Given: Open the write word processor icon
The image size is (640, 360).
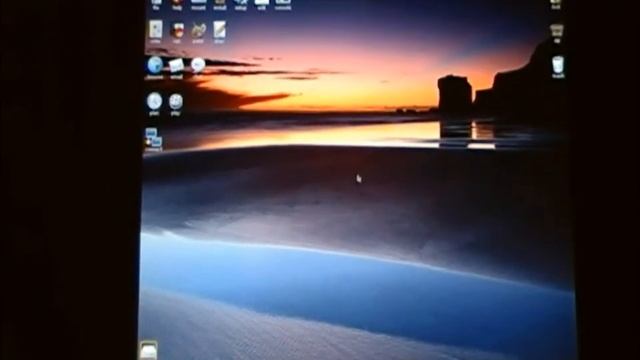Looking at the screenshot, I should 156,31.
